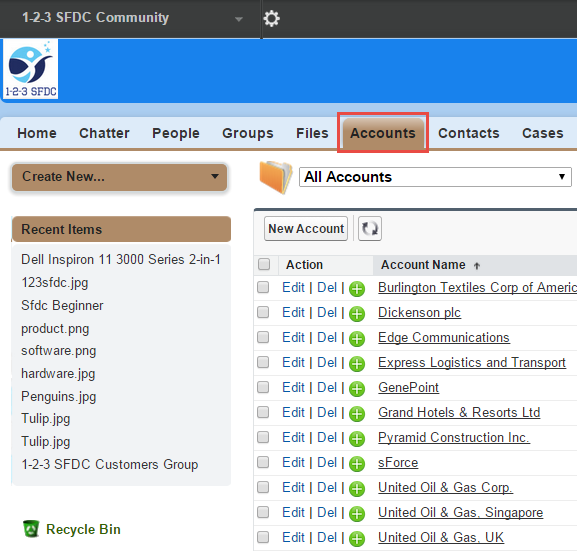
Task: Delete the Pyramid Construction account
Action: 327,438
